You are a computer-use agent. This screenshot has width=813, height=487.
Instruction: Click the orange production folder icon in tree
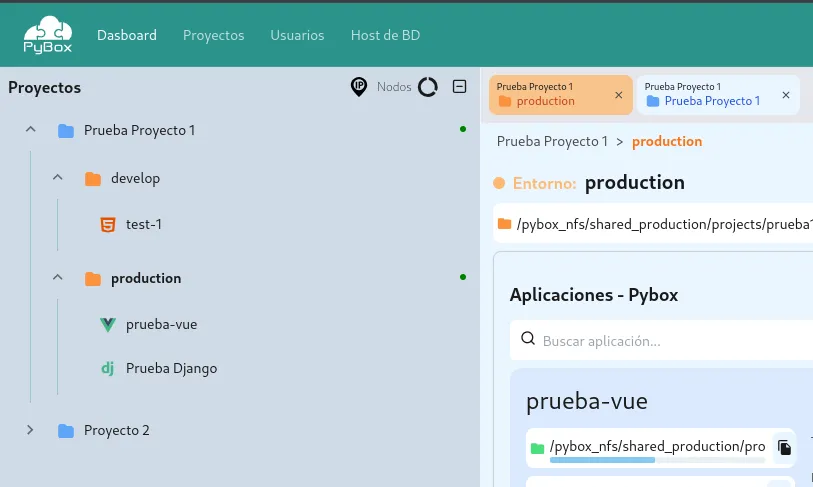click(x=93, y=279)
